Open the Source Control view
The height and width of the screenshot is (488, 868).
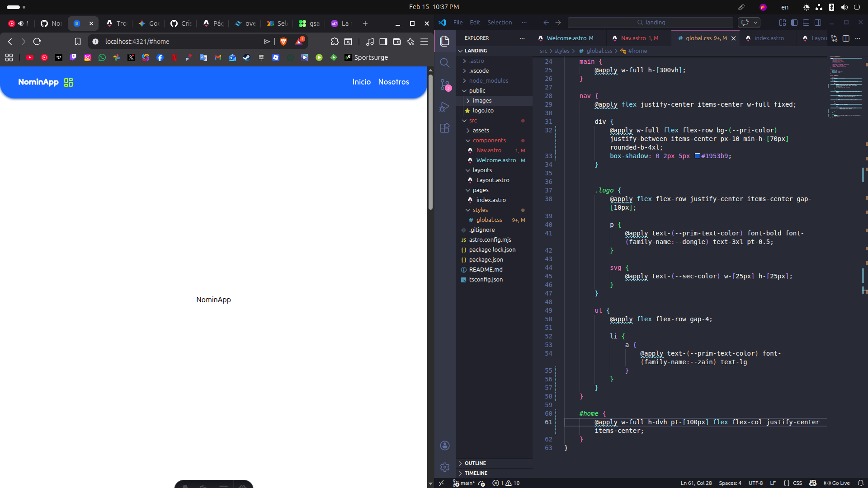click(445, 84)
